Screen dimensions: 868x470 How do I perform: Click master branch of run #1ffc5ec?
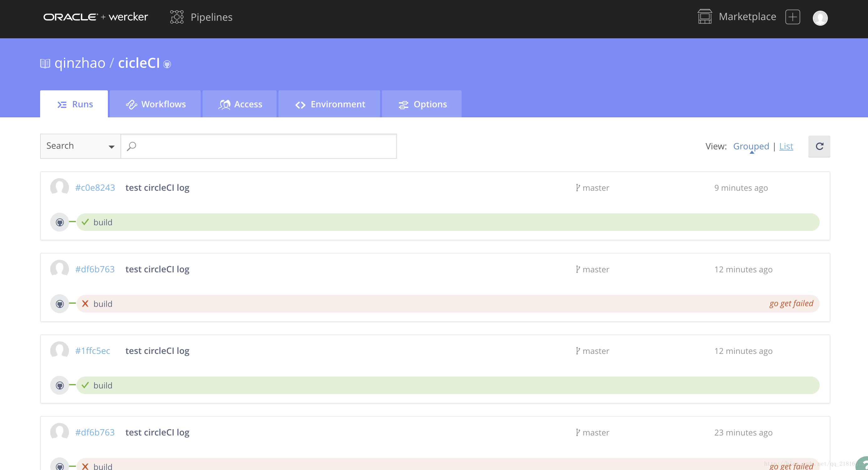(596, 351)
